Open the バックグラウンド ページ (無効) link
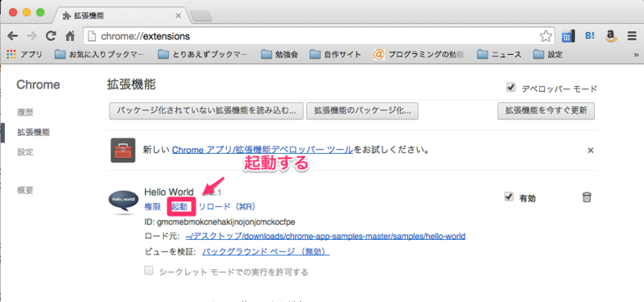 coord(266,251)
